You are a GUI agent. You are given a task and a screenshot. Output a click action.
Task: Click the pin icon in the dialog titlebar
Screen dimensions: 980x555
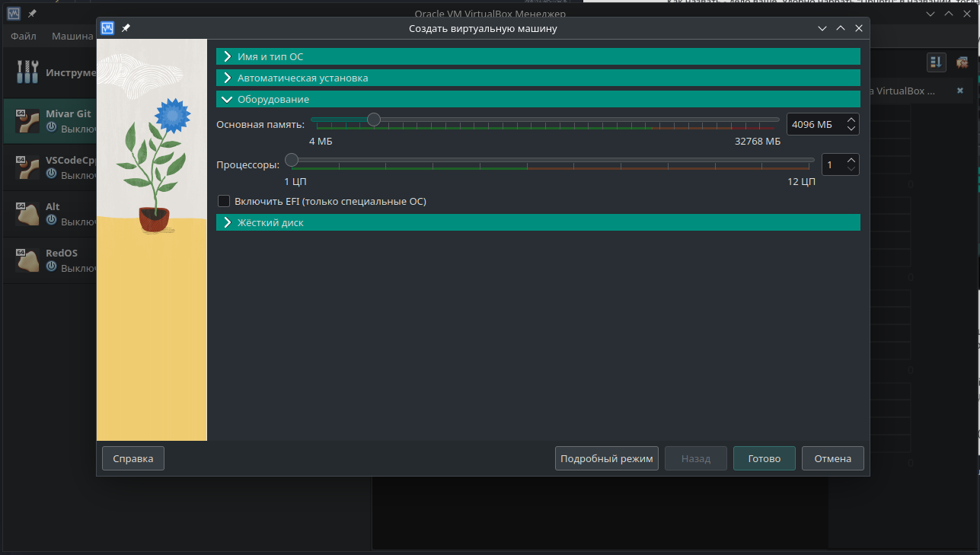pyautogui.click(x=126, y=28)
